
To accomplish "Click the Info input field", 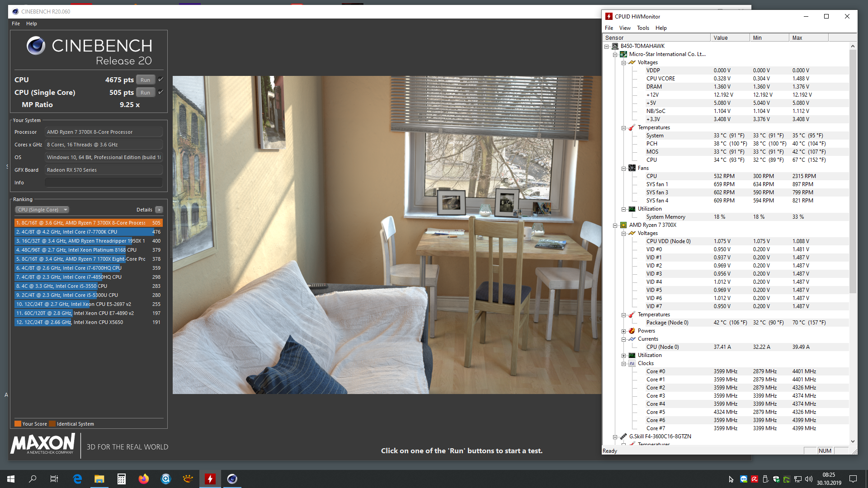I will 104,183.
